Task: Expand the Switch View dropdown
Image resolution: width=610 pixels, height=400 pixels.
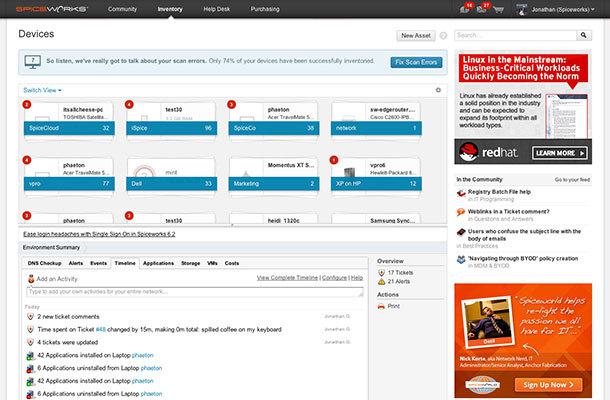Action: tap(42, 90)
